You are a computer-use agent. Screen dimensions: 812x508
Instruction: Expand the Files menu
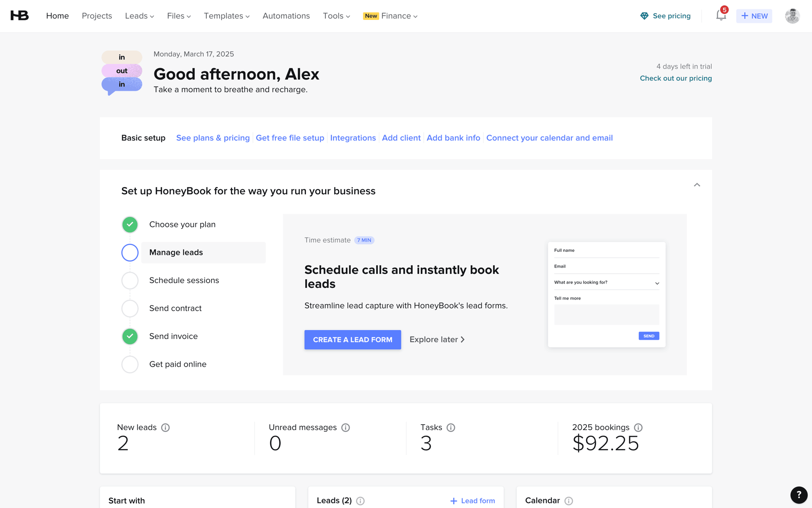coord(179,16)
